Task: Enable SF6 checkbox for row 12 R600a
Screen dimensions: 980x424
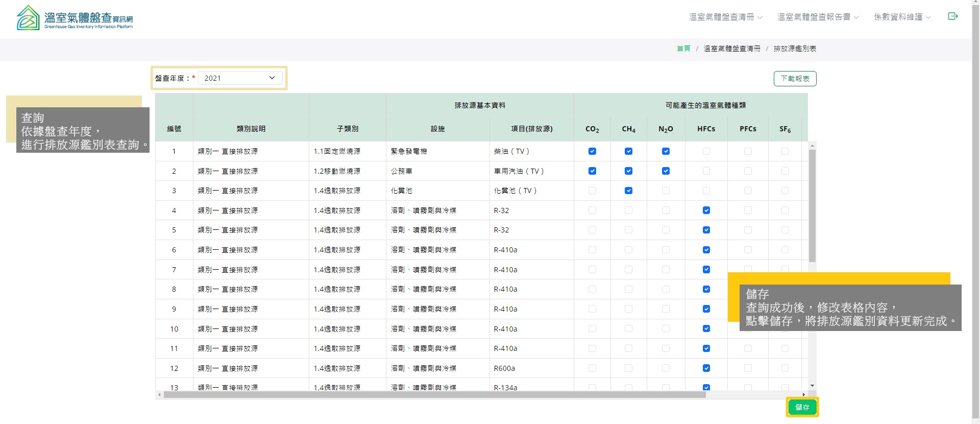Action: coord(785,368)
